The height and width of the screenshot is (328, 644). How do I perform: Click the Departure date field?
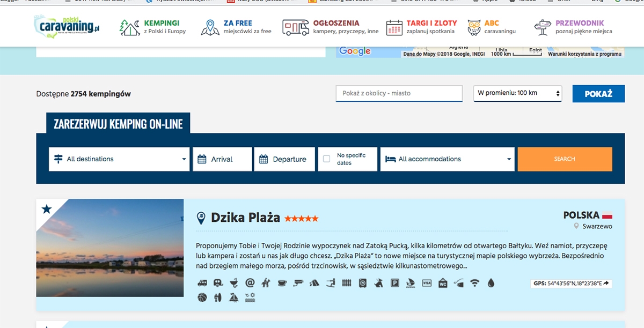click(284, 159)
